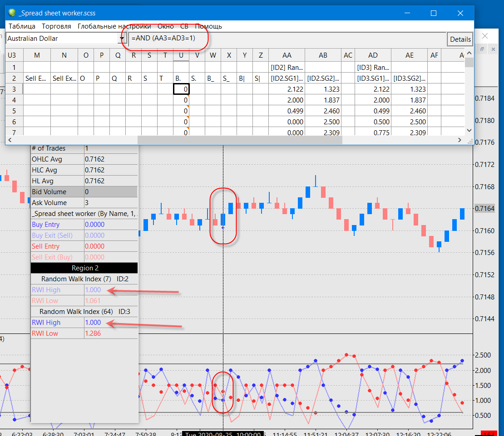The height and width of the screenshot is (436, 504).
Task: Click the Region 2 header bar
Action: (84, 268)
